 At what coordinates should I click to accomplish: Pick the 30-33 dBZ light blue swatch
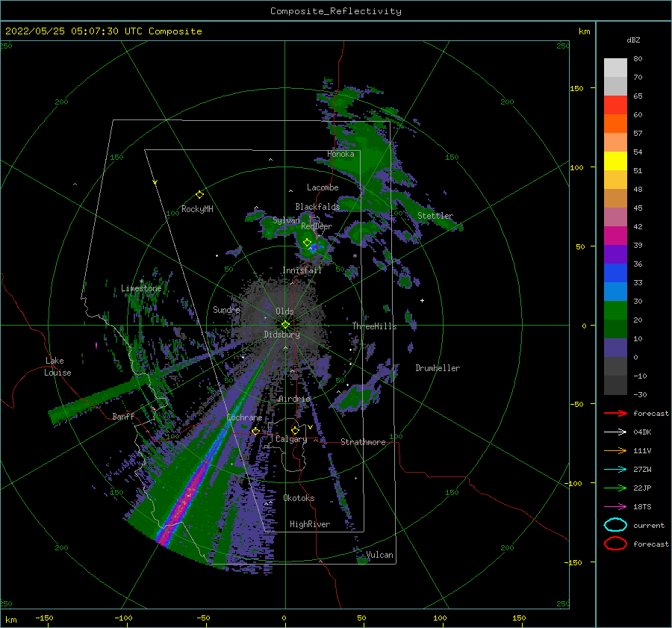615,291
